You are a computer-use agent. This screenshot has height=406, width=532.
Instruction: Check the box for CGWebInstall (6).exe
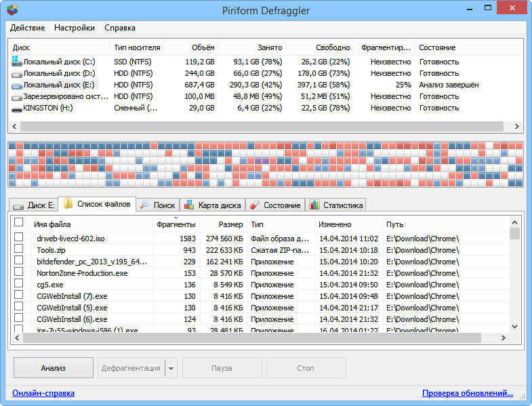click(x=19, y=318)
